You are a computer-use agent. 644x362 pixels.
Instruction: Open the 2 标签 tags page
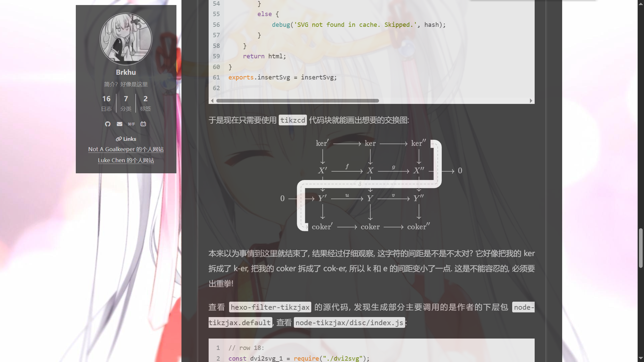point(145,103)
